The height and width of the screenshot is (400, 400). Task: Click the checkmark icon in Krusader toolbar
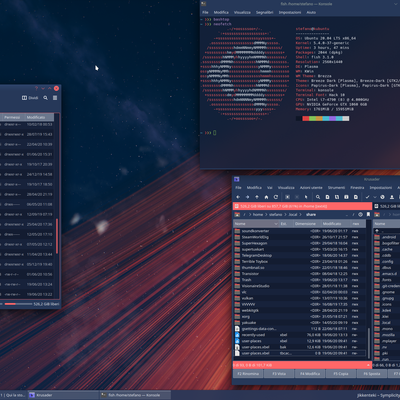click(x=367, y=197)
